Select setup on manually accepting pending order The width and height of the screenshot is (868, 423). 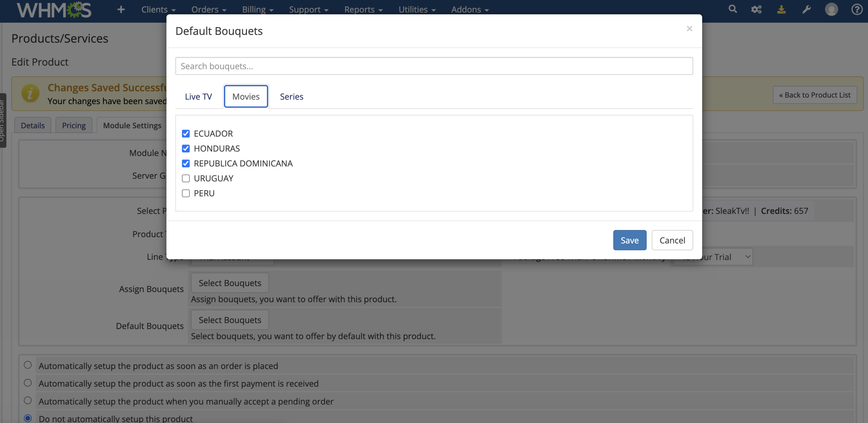pyautogui.click(x=28, y=400)
